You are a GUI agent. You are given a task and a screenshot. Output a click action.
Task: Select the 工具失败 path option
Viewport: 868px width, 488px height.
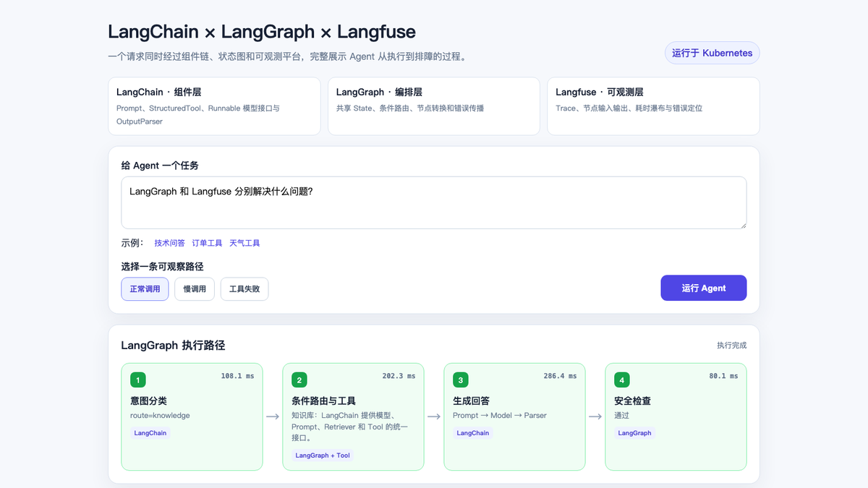point(244,288)
